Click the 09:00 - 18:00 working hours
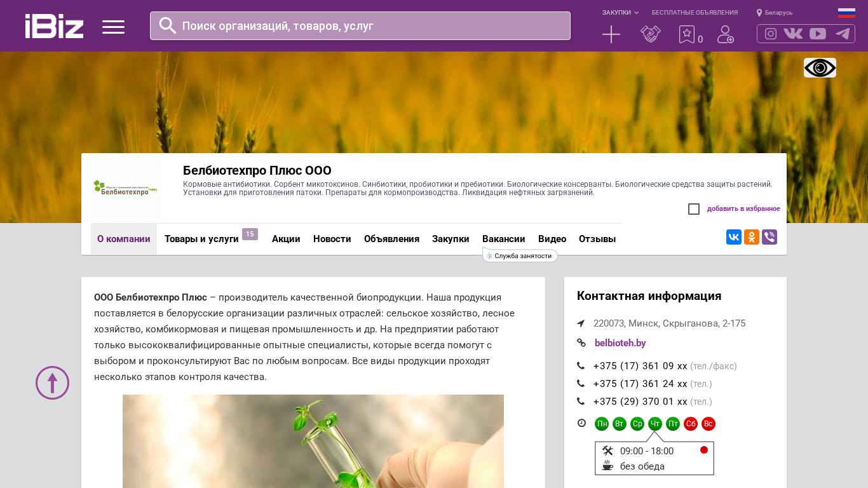This screenshot has width=868, height=488. [647, 451]
